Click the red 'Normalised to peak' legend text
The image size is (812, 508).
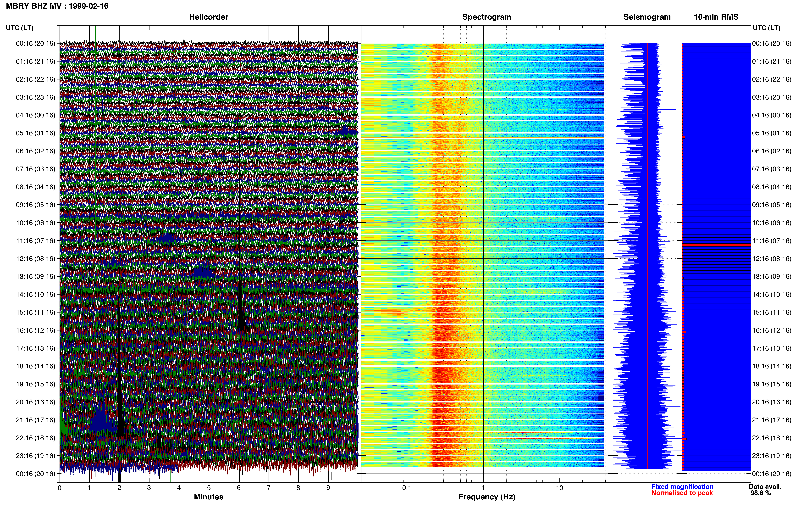682,493
